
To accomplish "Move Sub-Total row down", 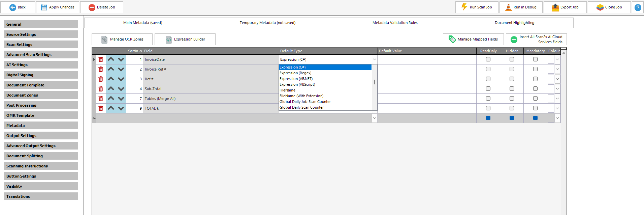I will [121, 89].
